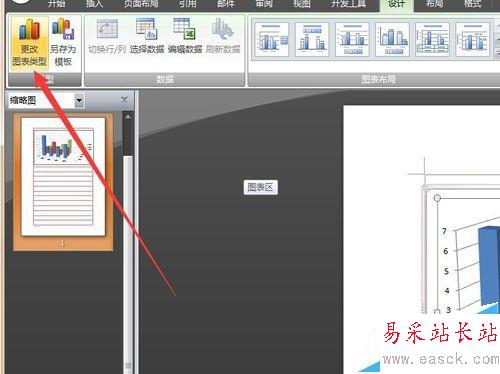
Task: Open the Home (开始) tab
Action: [57, 4]
